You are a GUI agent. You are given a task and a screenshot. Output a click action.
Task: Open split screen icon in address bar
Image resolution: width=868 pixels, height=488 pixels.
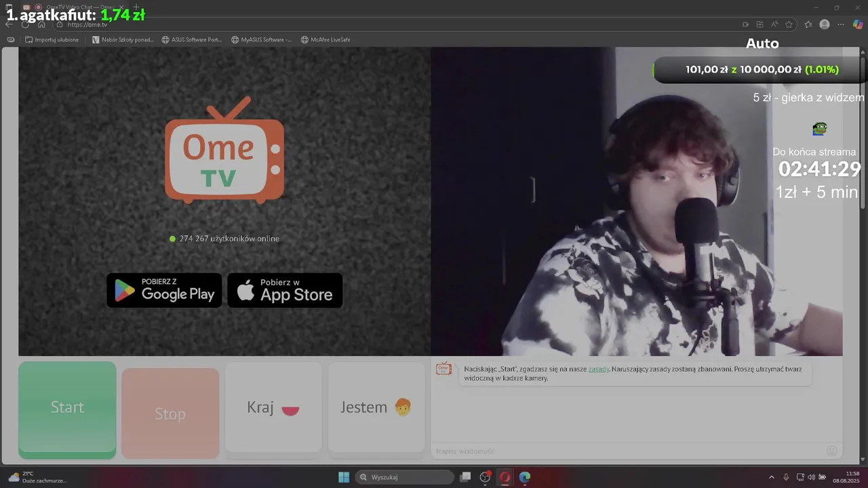coord(760,24)
